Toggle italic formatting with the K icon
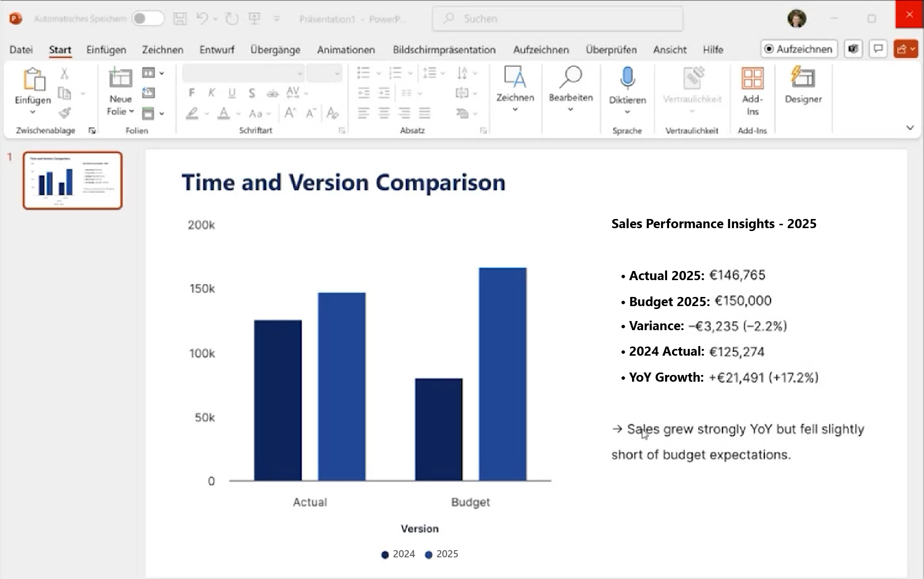This screenshot has width=924, height=579. [212, 93]
